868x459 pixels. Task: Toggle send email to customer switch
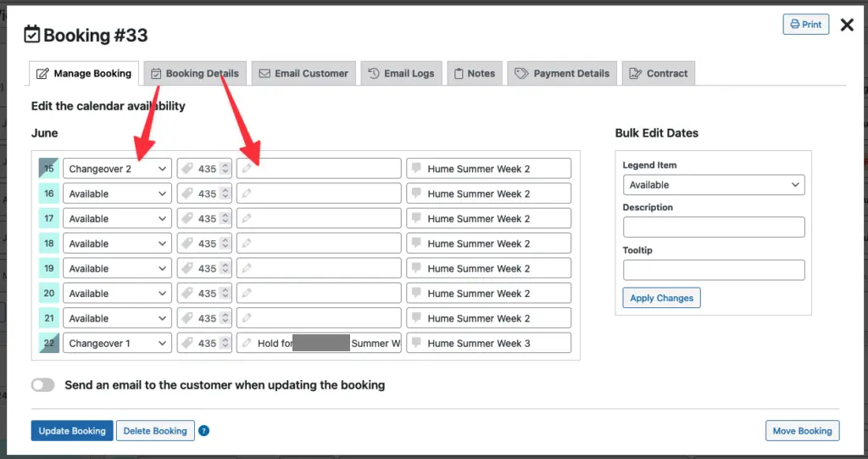[x=43, y=385]
